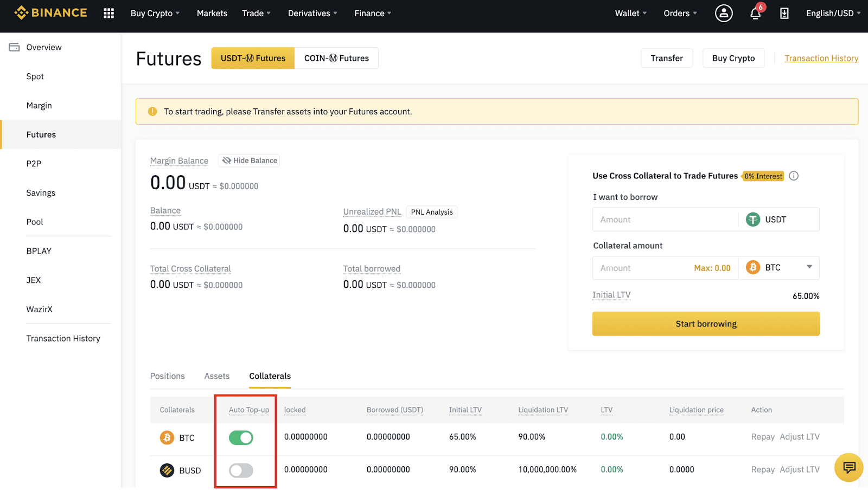868x490 pixels.
Task: Click the Unrealized PNL label
Action: 372,211
